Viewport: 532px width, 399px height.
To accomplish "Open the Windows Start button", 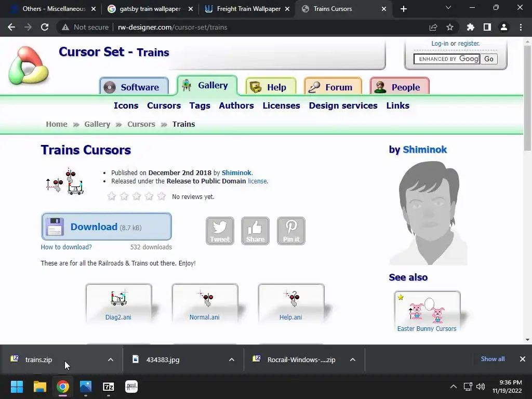I will click(x=17, y=387).
